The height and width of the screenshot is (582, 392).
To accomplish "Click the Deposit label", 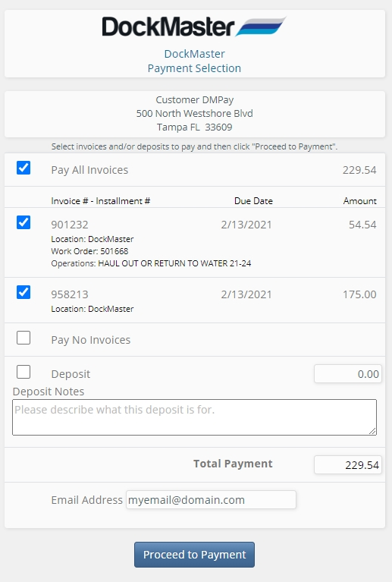I will click(x=71, y=374).
